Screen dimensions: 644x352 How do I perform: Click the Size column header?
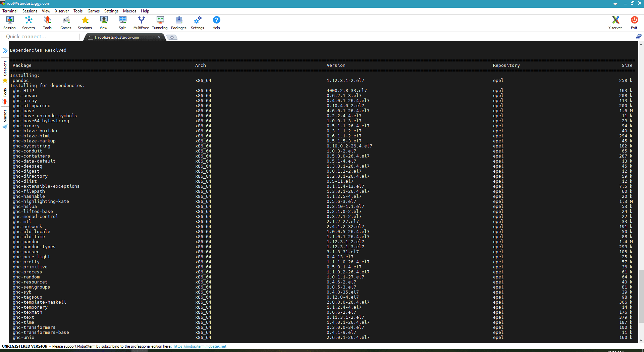point(627,65)
